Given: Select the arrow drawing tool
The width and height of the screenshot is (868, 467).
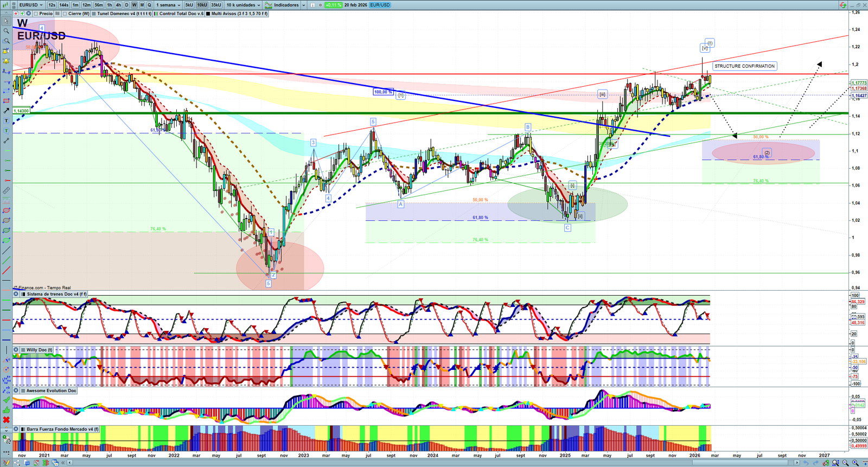Looking at the screenshot, I should pos(7,111).
